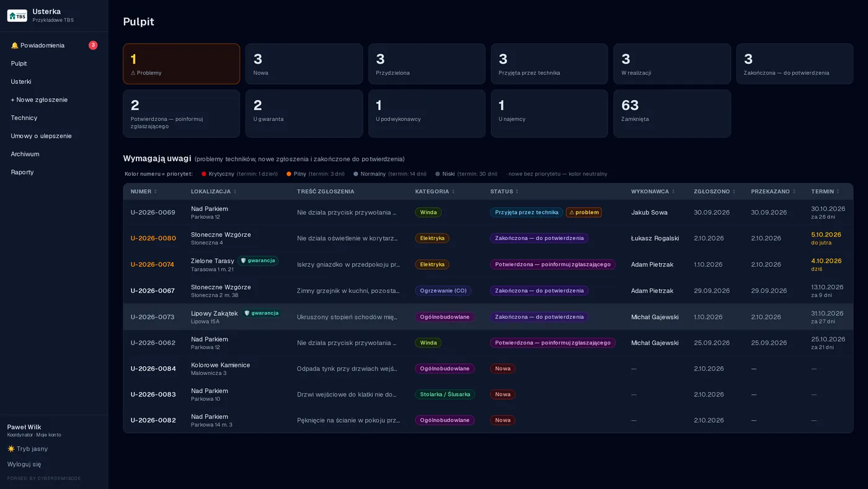
Task: Select the Zamknięta card showing 63
Action: (x=672, y=114)
